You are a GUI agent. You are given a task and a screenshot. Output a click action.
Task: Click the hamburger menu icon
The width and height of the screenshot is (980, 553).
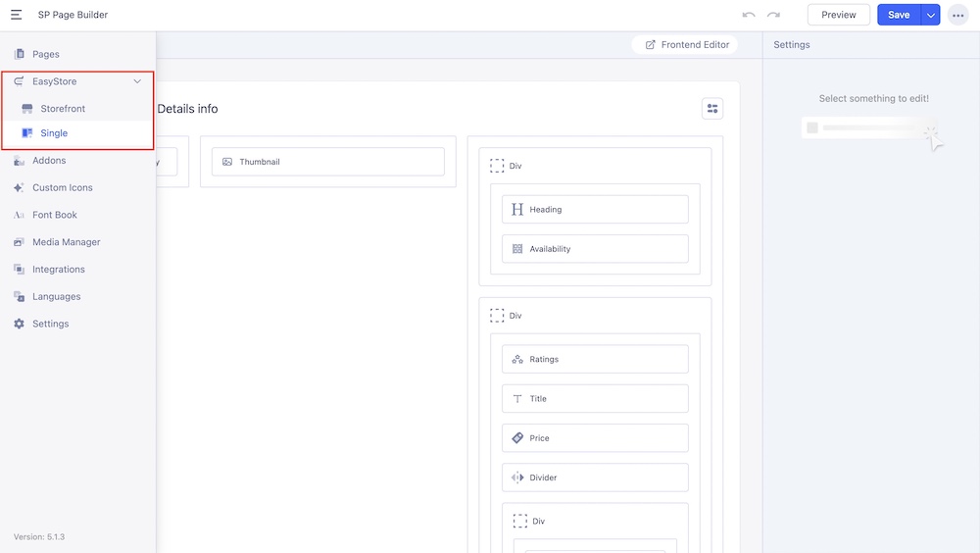(x=17, y=15)
